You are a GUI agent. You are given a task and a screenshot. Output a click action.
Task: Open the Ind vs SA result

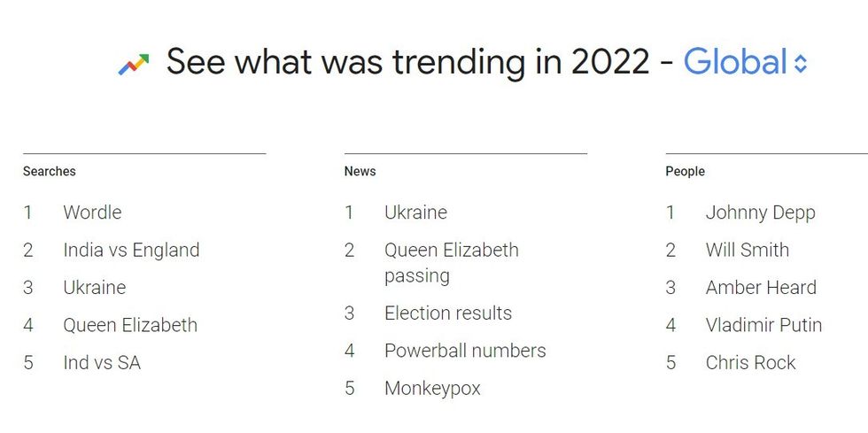coord(102,362)
